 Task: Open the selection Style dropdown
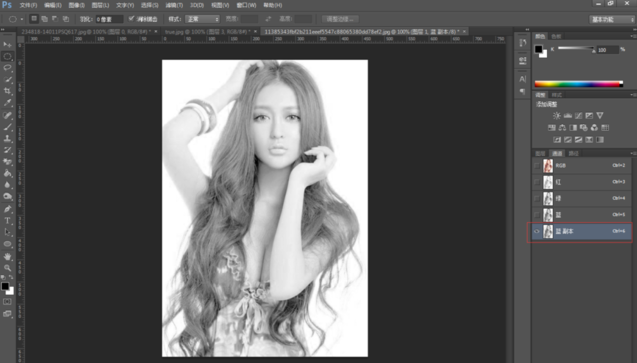click(x=202, y=19)
